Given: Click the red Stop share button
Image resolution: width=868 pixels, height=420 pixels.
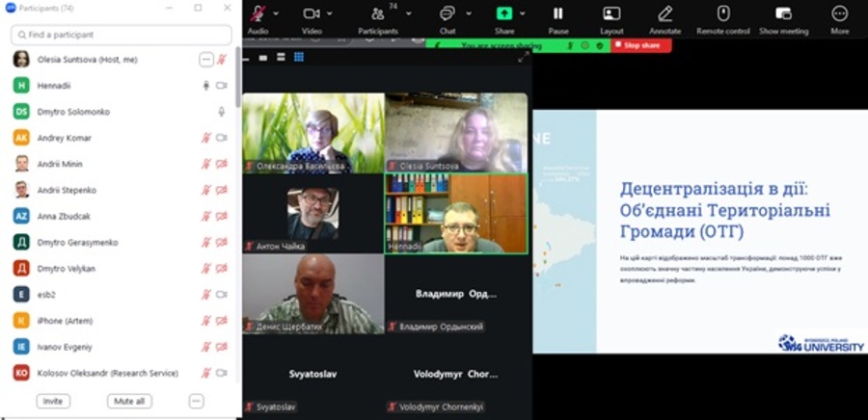Looking at the screenshot, I should (x=641, y=45).
